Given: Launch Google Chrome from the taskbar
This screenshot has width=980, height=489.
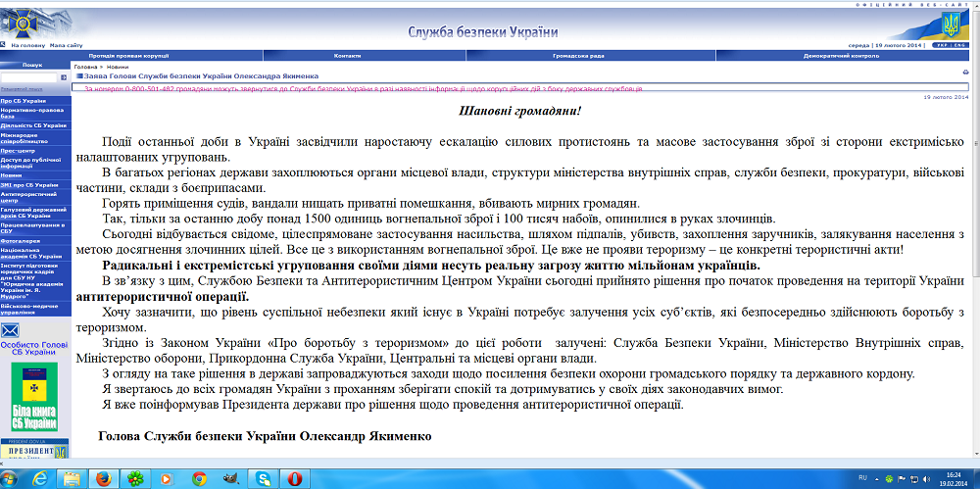Looking at the screenshot, I should [x=199, y=478].
